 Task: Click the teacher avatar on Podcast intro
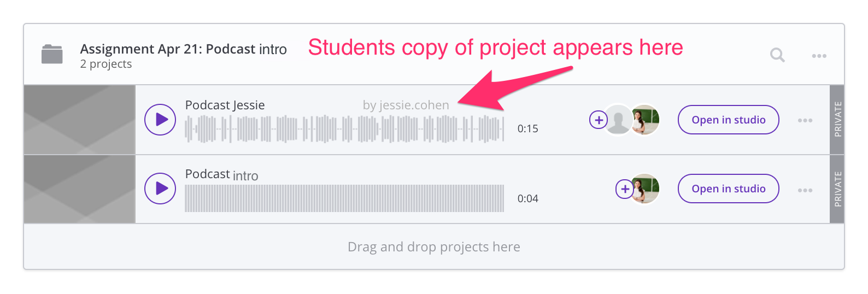tap(645, 189)
